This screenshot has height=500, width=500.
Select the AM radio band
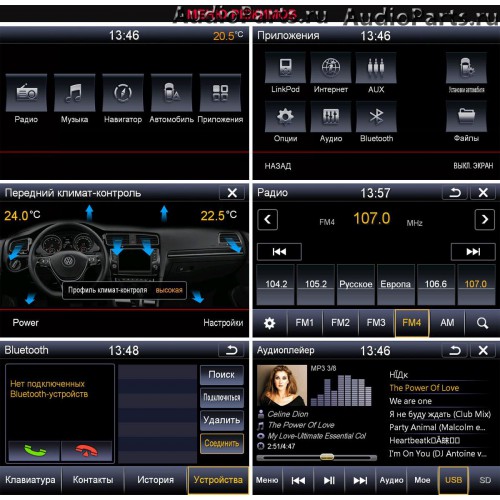coord(447,323)
